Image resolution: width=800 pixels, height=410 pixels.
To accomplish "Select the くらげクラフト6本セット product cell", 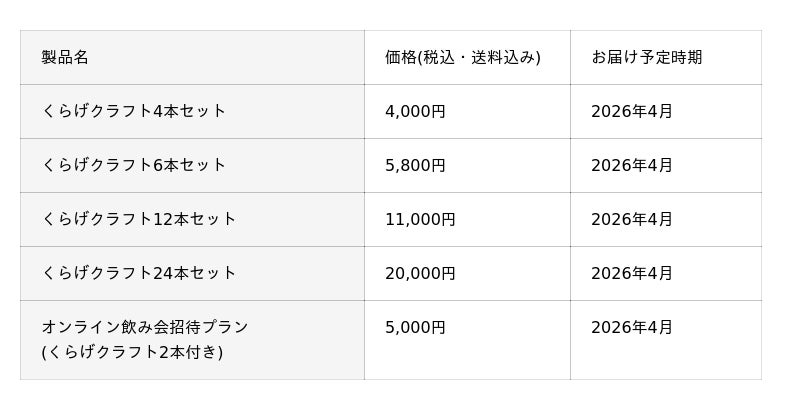I will pyautogui.click(x=134, y=165).
